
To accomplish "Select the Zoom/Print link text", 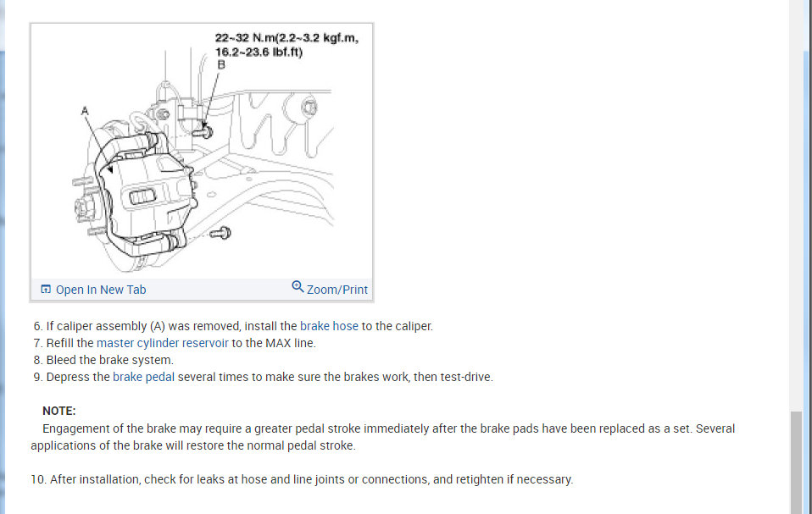I will (337, 290).
